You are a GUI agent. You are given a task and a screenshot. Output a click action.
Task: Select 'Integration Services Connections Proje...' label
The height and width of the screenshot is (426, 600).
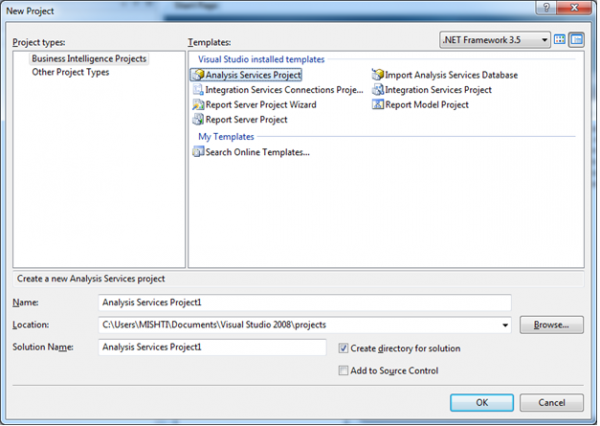coord(284,90)
